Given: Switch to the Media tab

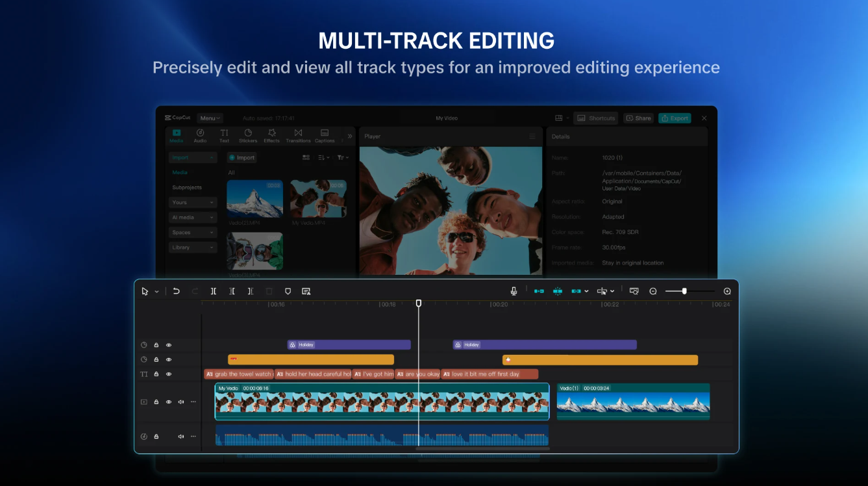Looking at the screenshot, I should point(177,135).
